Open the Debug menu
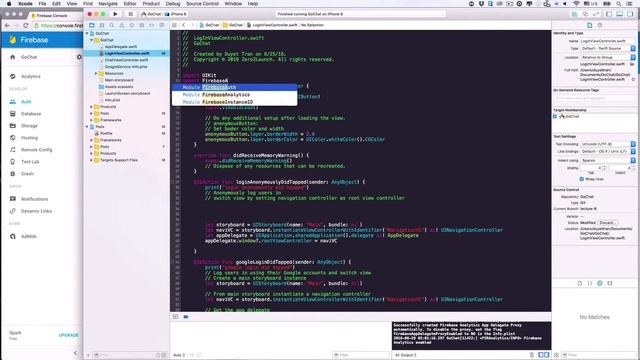This screenshot has height=360, width=640. coord(173,4)
